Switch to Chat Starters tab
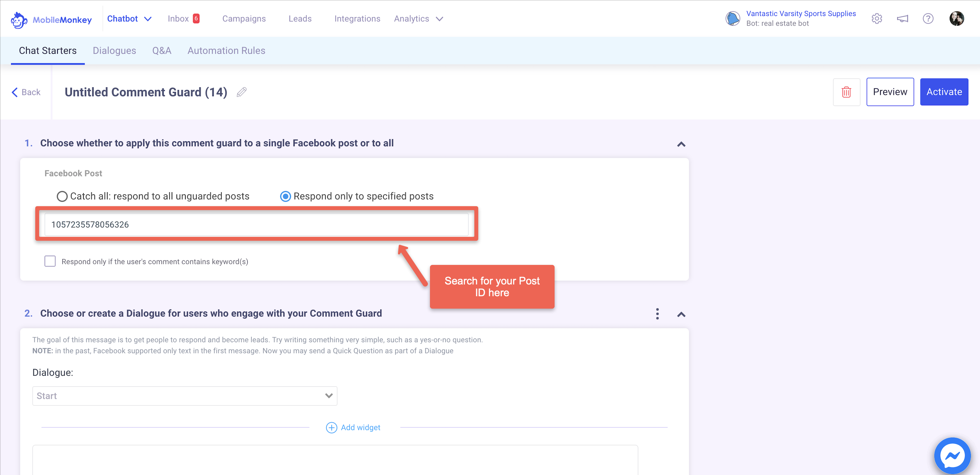 (x=48, y=51)
